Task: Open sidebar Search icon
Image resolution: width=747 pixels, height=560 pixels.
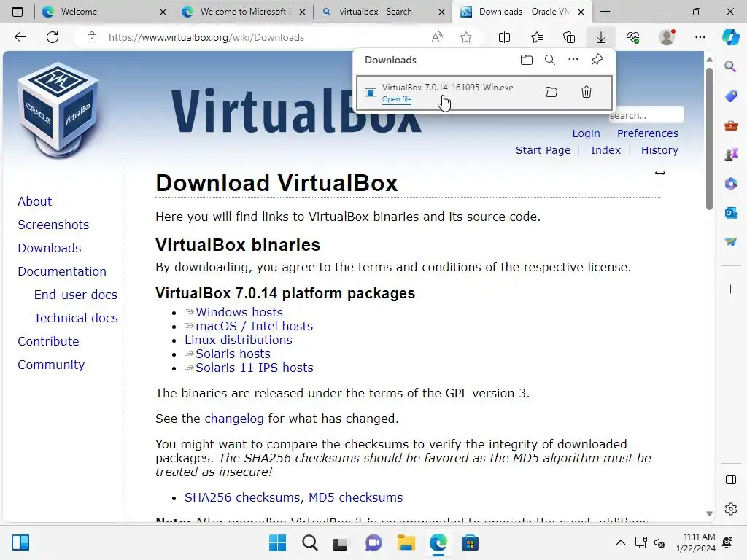Action: 730,66
